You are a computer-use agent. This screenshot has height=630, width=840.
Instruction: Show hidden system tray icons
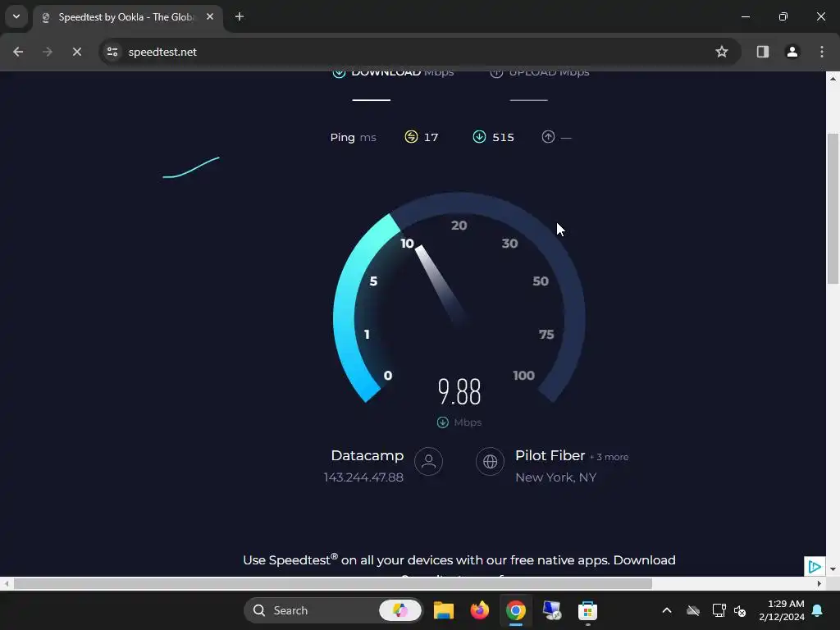click(x=667, y=610)
